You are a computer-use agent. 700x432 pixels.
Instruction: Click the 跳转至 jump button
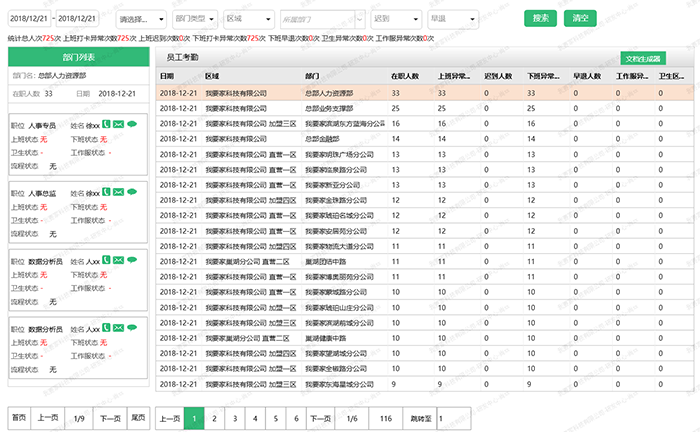420,419
